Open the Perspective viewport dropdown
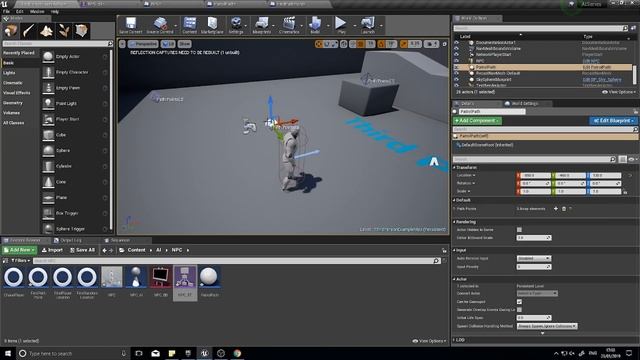 [x=143, y=44]
